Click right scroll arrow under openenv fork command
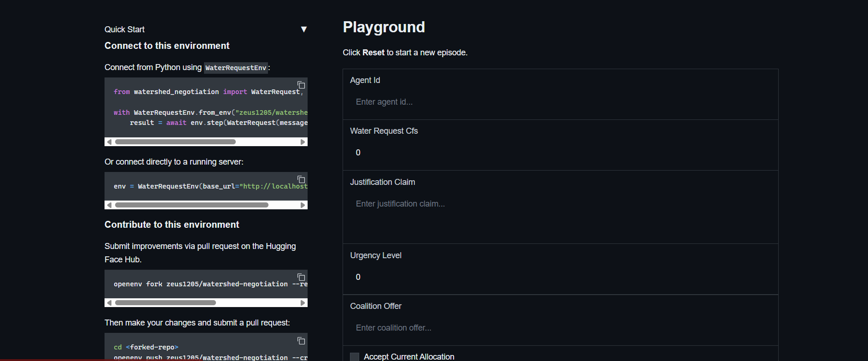868x361 pixels. [303, 303]
